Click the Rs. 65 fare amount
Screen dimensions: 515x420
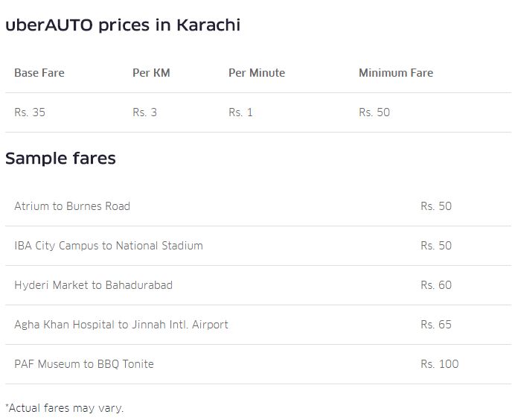(435, 325)
